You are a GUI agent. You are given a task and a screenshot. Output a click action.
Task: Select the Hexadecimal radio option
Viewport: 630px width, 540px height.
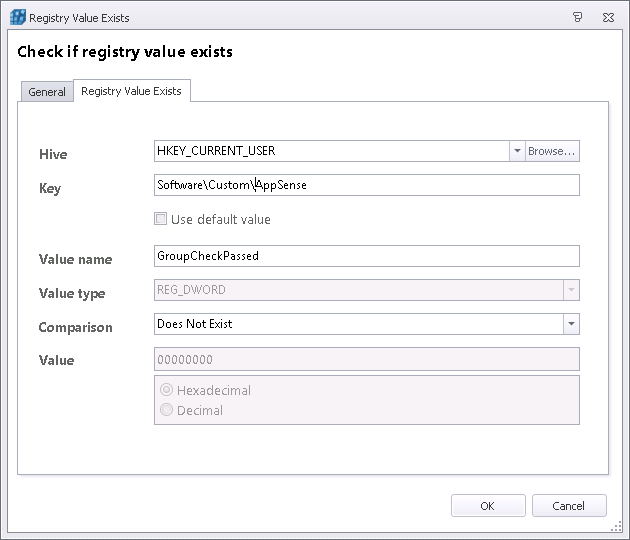[x=167, y=390]
